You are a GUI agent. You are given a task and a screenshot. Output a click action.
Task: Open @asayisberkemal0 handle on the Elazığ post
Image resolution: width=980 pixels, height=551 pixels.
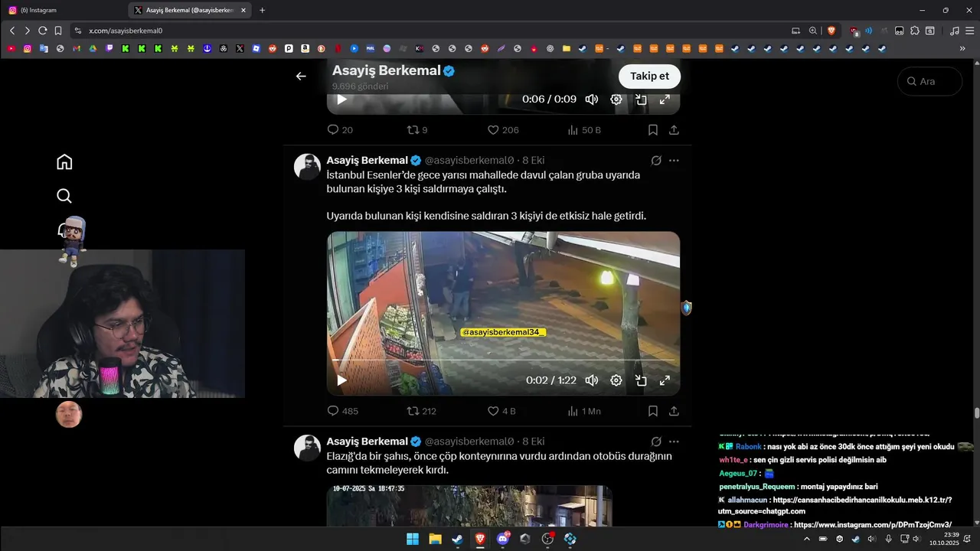(469, 442)
